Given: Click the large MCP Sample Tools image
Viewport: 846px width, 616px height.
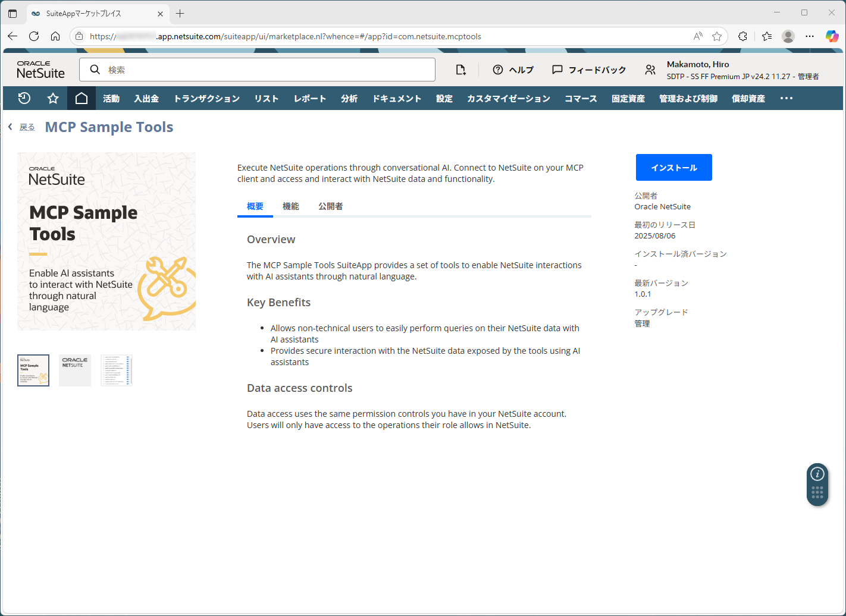Looking at the screenshot, I should 106,241.
